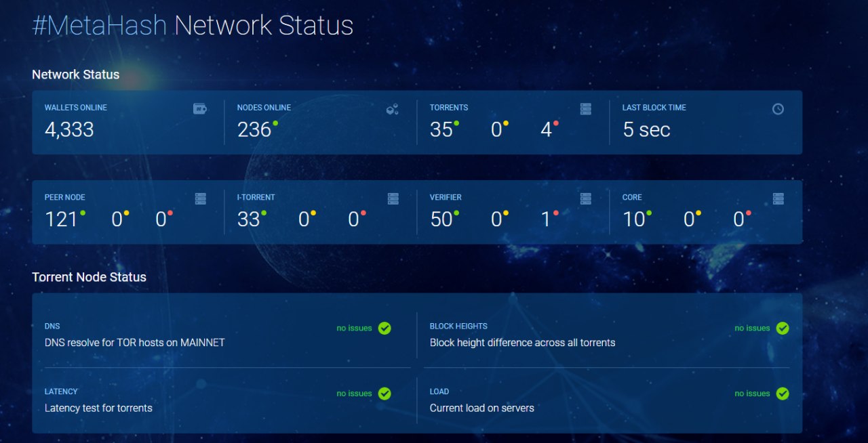Click the Verifier yellow count 0
Viewport: 868px width, 443px height.
(496, 219)
